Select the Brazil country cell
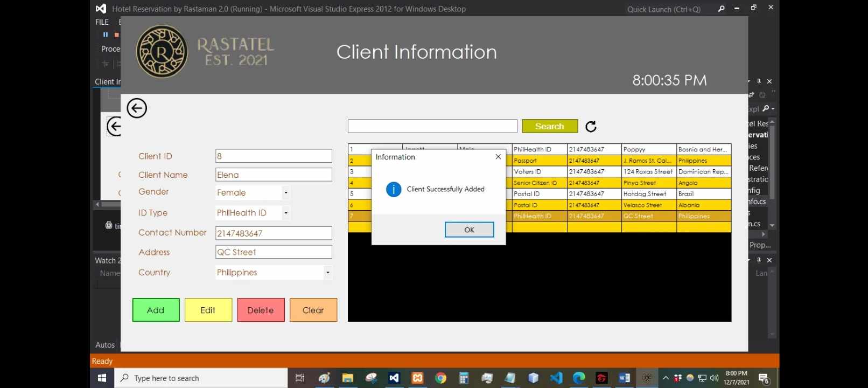The height and width of the screenshot is (388, 868). point(704,193)
